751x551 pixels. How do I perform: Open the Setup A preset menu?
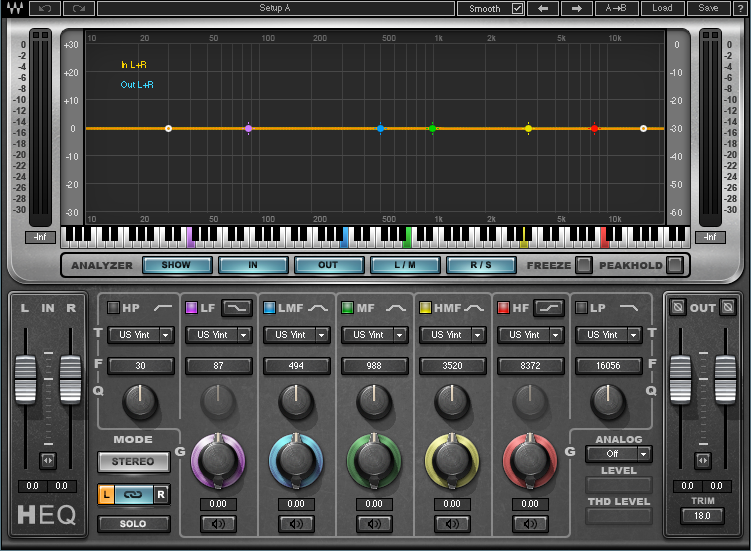pos(275,8)
